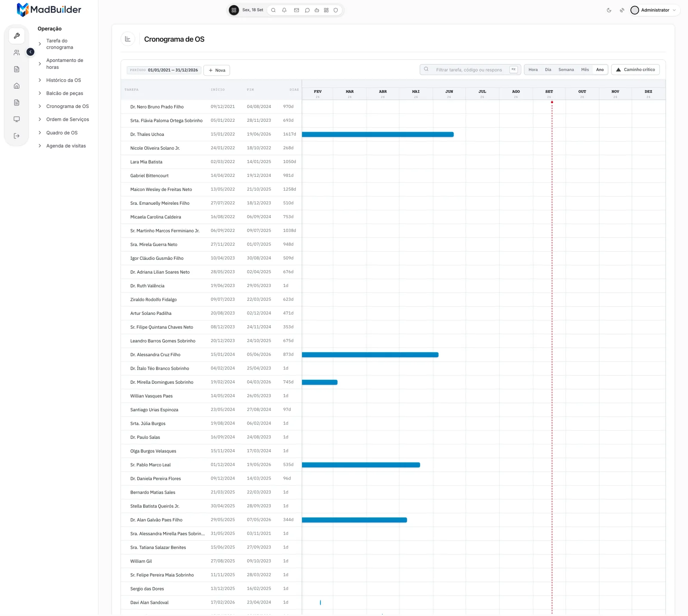688x616 pixels.
Task: Open the chat bubble icon
Action: point(307,10)
